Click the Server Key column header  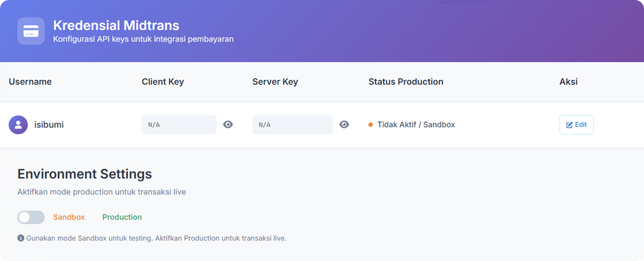pos(275,82)
